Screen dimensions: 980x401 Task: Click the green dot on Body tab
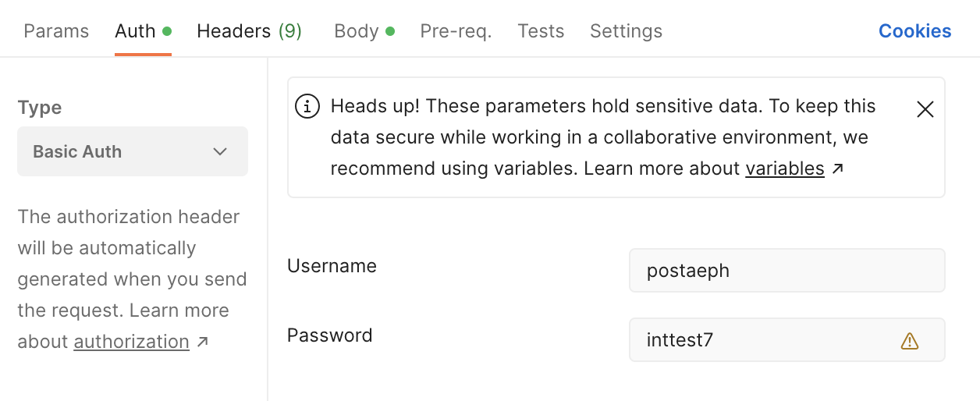click(390, 31)
